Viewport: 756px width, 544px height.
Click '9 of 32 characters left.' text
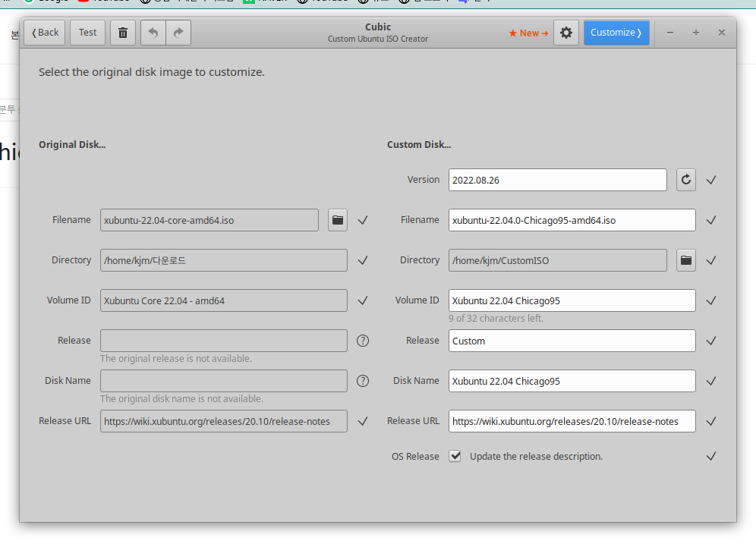tap(496, 319)
